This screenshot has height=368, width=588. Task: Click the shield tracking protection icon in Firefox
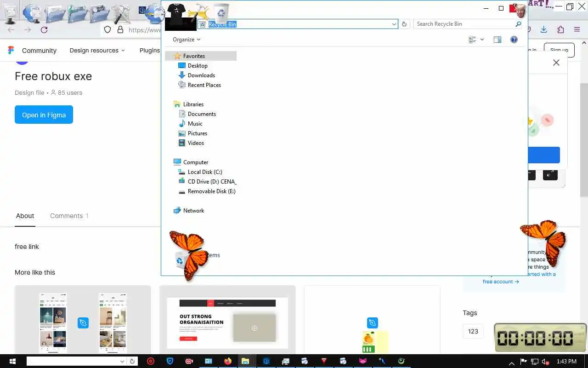[107, 30]
